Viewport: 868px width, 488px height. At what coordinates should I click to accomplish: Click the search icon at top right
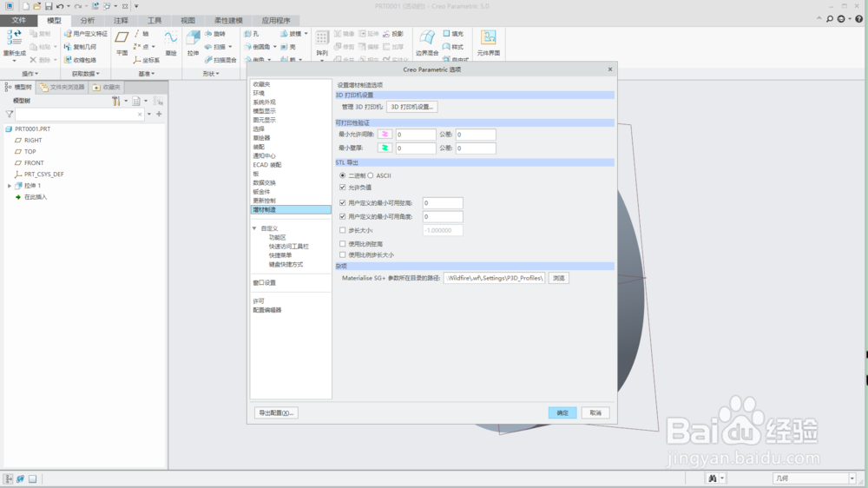829,19
